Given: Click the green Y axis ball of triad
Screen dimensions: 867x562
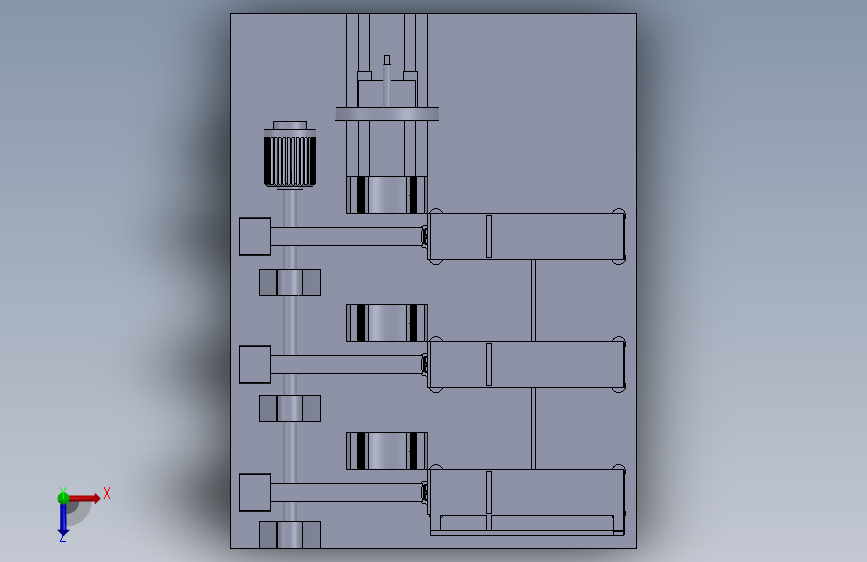Looking at the screenshot, I should [x=63, y=498].
